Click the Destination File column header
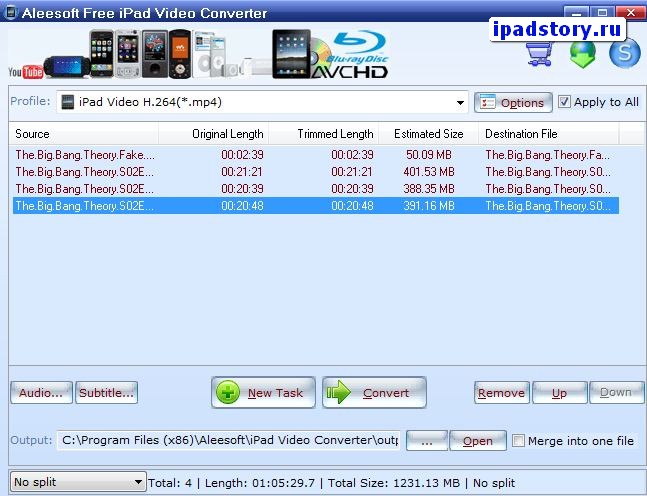 tap(549, 134)
